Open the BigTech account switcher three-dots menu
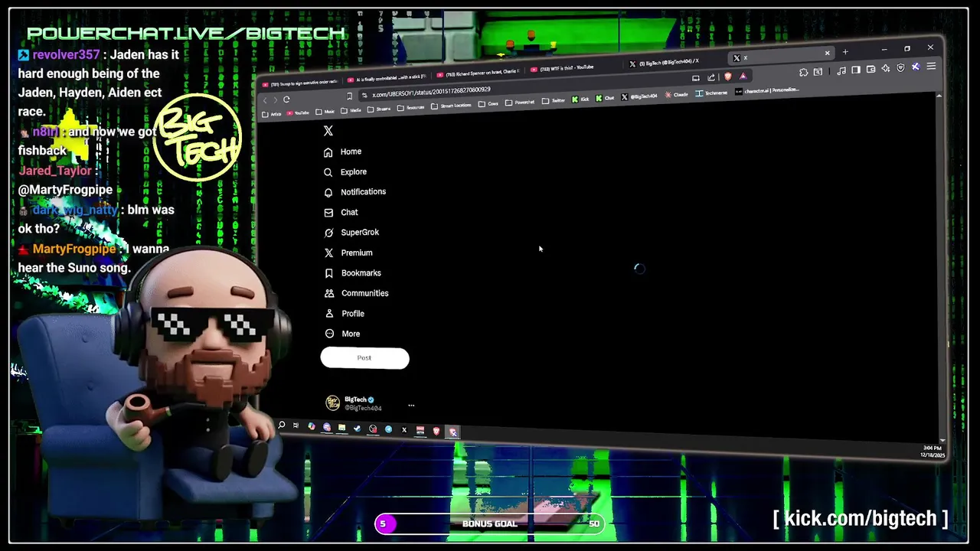 pos(411,406)
